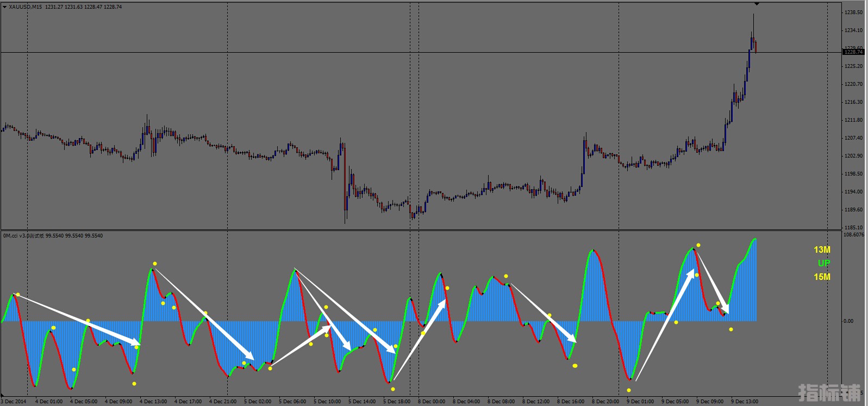The height and width of the screenshot is (406, 868).
Task: Click the yellow 13M label
Action: (x=822, y=250)
